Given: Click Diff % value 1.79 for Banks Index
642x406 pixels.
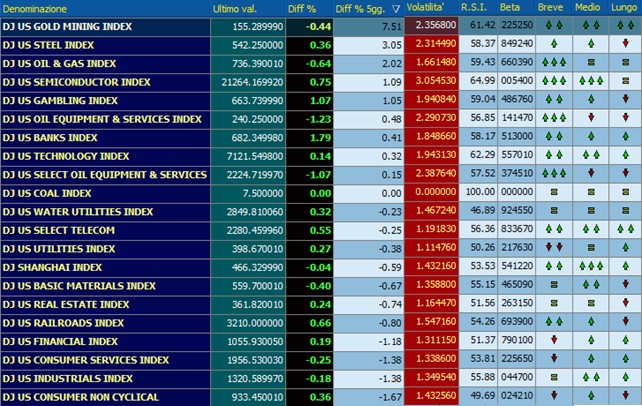Looking at the screenshot, I should point(321,138).
